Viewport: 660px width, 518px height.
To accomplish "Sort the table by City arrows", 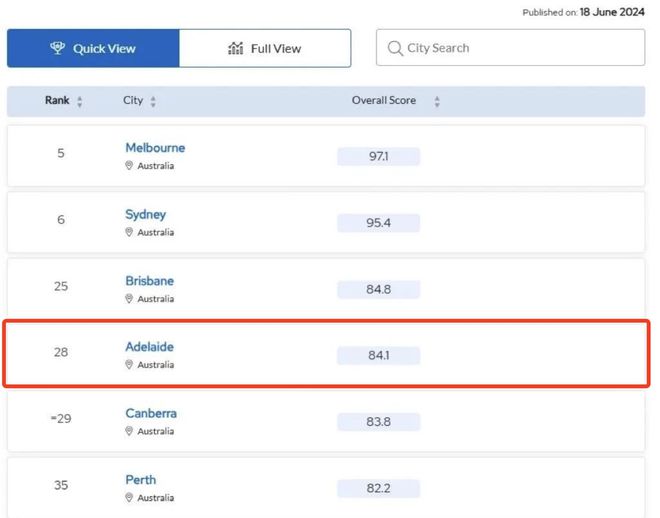I will point(153,101).
